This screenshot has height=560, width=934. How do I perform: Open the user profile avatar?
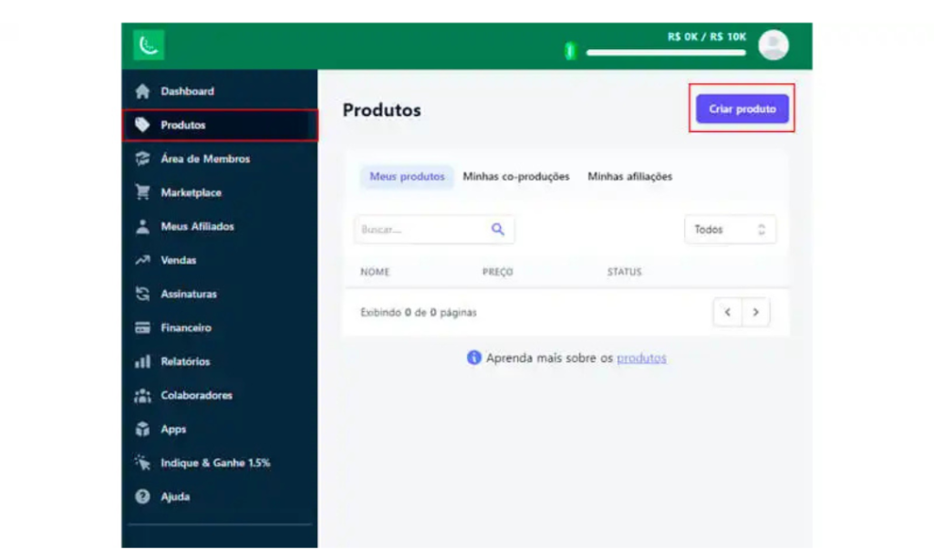[x=773, y=45]
